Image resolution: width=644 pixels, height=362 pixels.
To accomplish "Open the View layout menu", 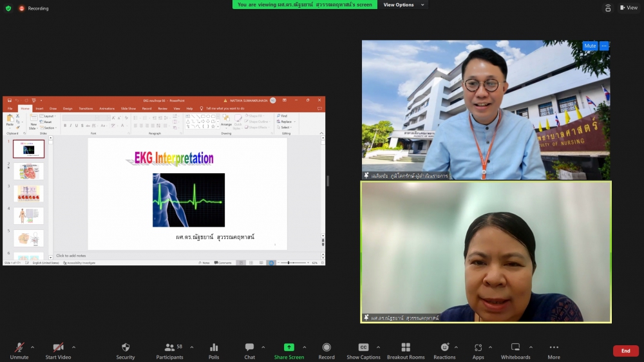I will point(628,8).
